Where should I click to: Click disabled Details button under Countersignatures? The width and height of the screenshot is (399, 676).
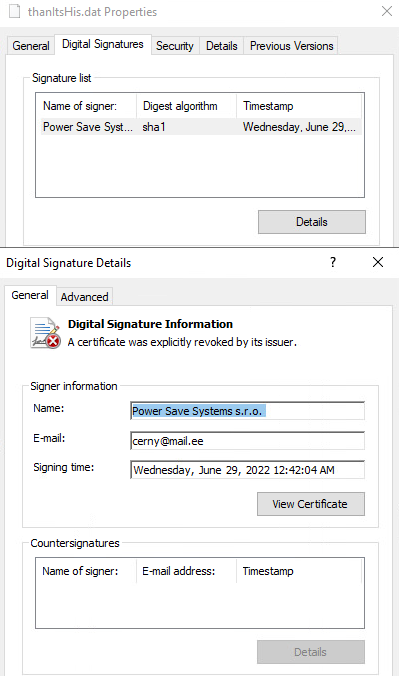click(x=311, y=652)
